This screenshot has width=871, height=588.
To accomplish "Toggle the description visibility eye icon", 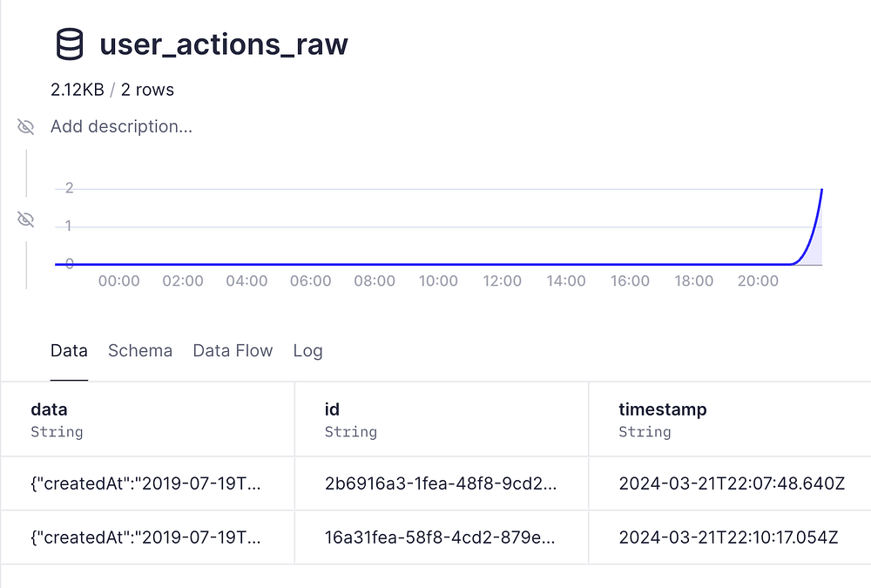I will pos(26,127).
